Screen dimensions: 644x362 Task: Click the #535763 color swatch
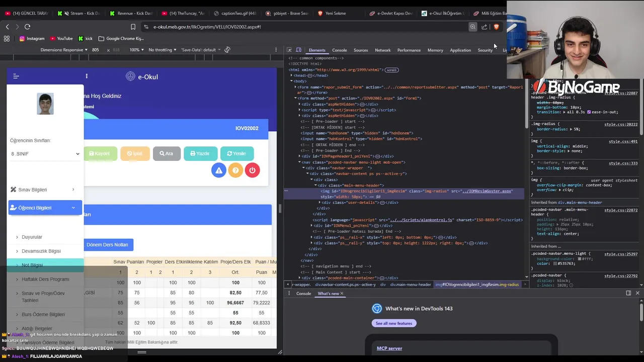coord(555,263)
